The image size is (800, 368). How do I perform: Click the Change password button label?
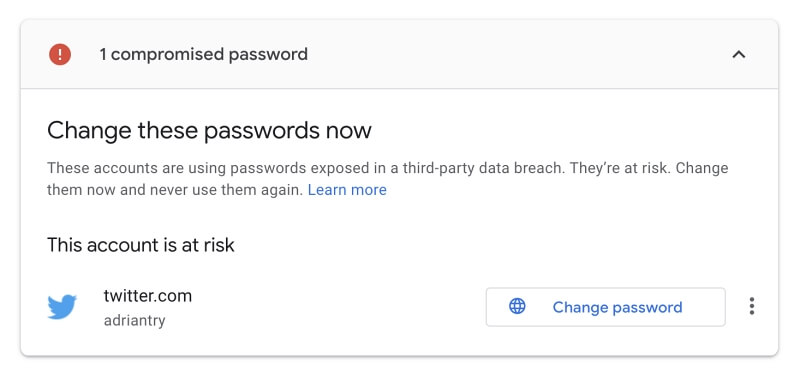point(617,307)
